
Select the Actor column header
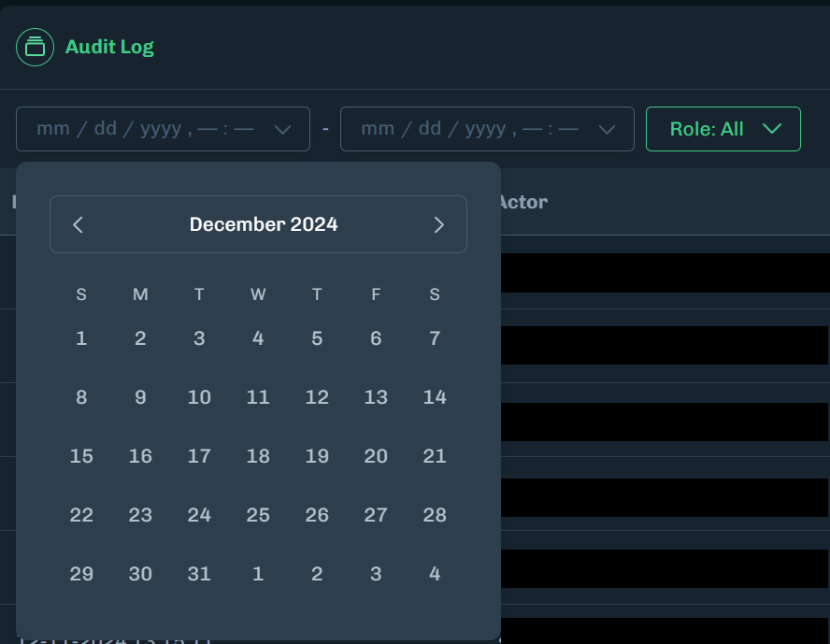tap(522, 202)
